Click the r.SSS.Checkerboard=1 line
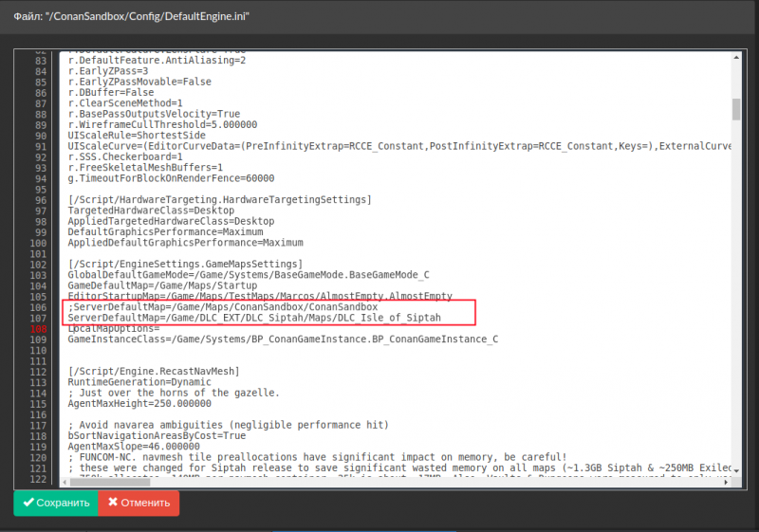 [125, 157]
